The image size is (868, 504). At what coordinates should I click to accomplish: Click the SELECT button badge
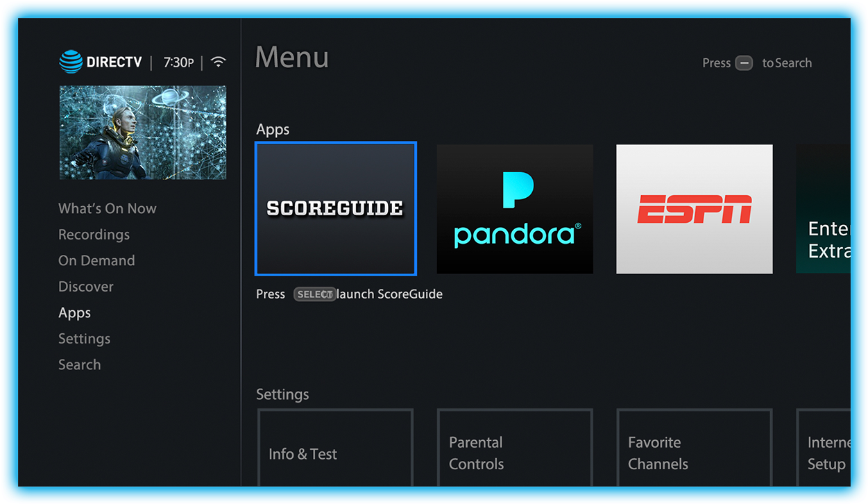coord(314,294)
